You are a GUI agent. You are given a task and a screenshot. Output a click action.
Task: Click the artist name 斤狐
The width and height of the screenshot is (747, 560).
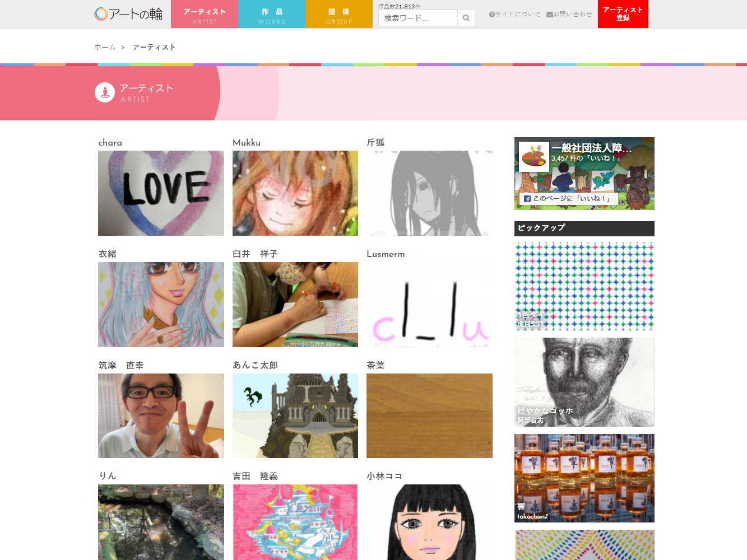375,143
